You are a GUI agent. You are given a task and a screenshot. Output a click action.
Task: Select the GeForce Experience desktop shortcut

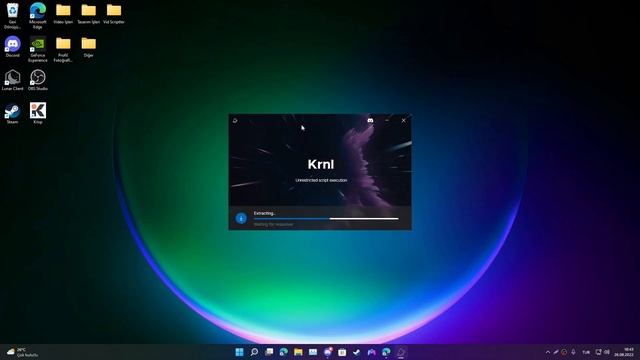[x=38, y=49]
